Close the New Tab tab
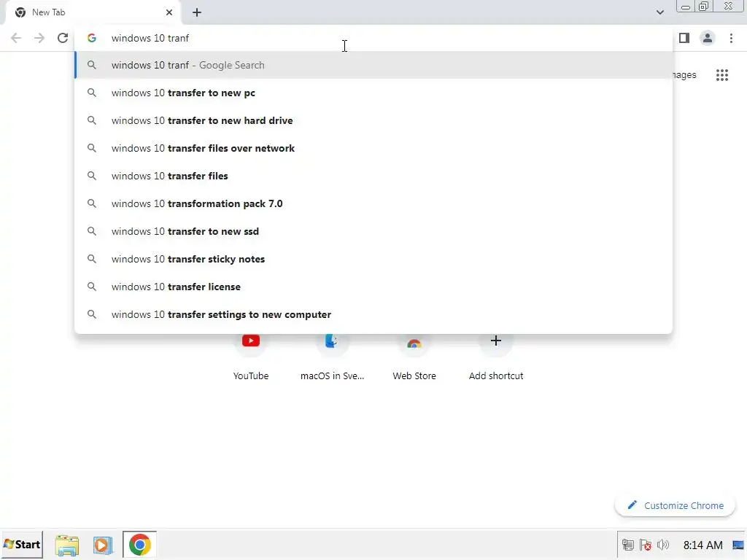Viewport: 747px width, 560px height. pos(169,12)
